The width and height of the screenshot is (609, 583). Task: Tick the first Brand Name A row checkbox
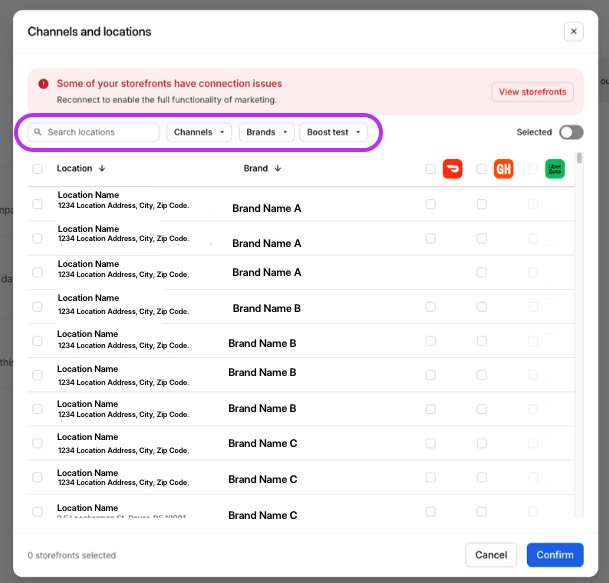[x=37, y=204]
